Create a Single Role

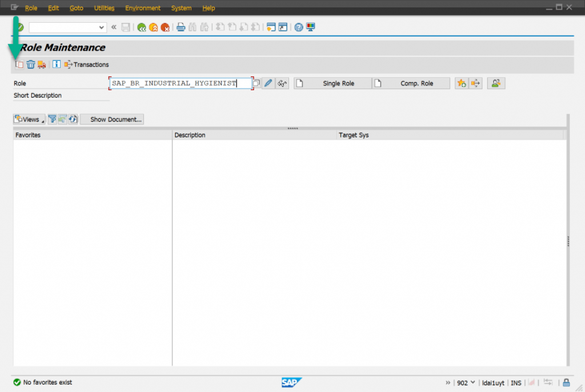pyautogui.click(x=332, y=83)
